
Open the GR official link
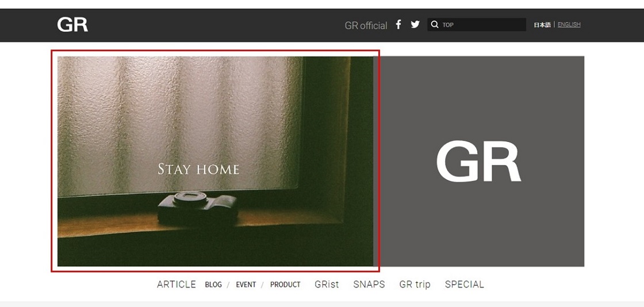(x=366, y=25)
